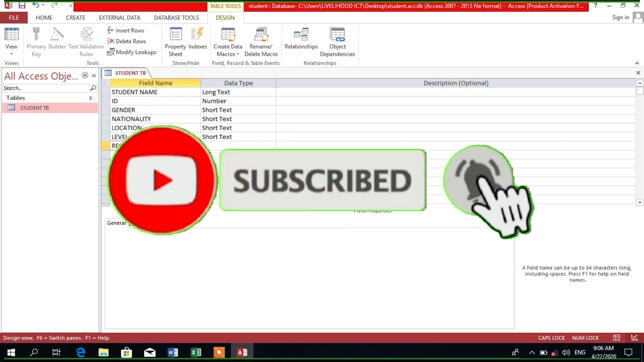
Task: Select the NATIONALITY field name
Action: (155, 119)
